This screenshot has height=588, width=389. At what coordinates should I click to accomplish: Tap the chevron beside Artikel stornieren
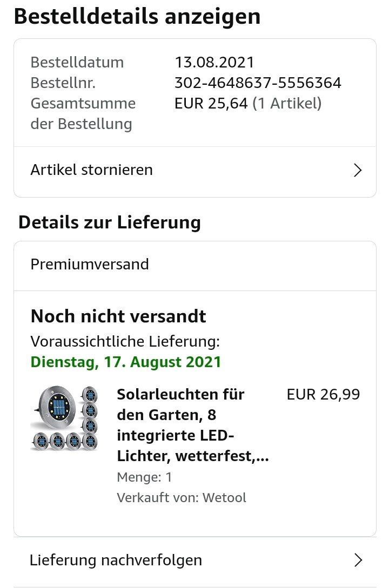(357, 171)
